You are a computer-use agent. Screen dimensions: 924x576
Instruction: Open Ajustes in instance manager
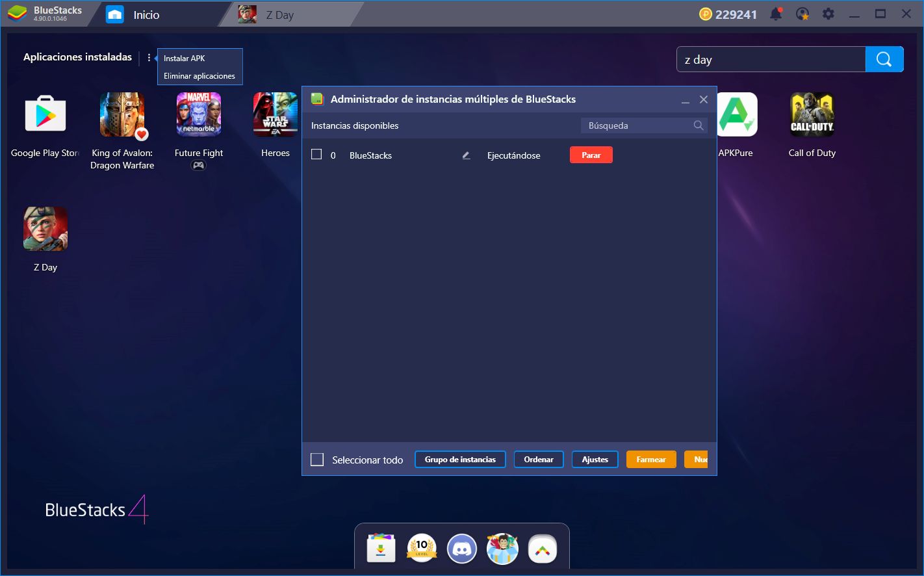point(595,459)
